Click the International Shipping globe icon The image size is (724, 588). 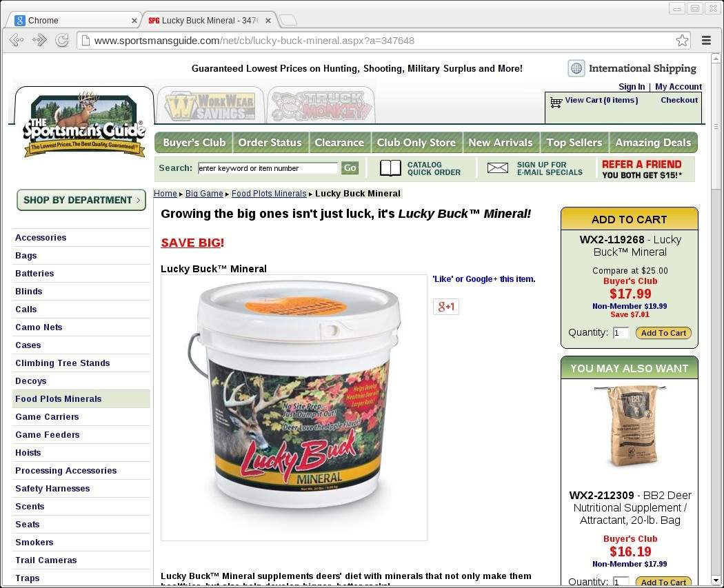click(576, 68)
